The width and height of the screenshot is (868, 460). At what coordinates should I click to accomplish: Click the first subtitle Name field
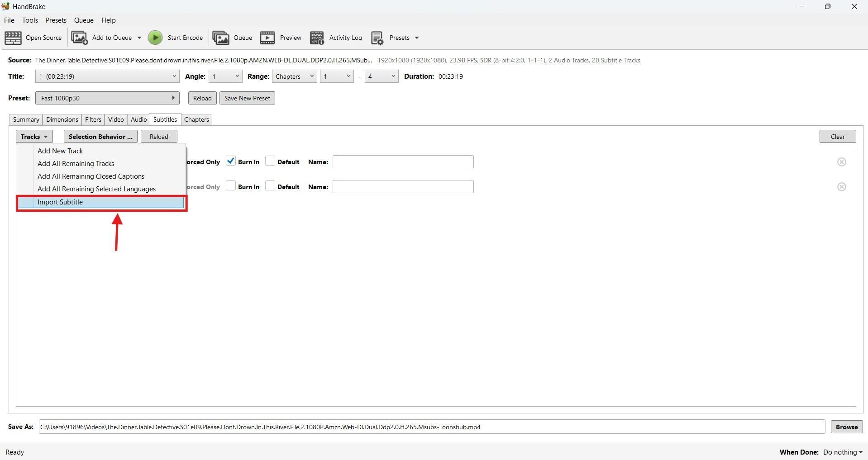pyautogui.click(x=403, y=162)
